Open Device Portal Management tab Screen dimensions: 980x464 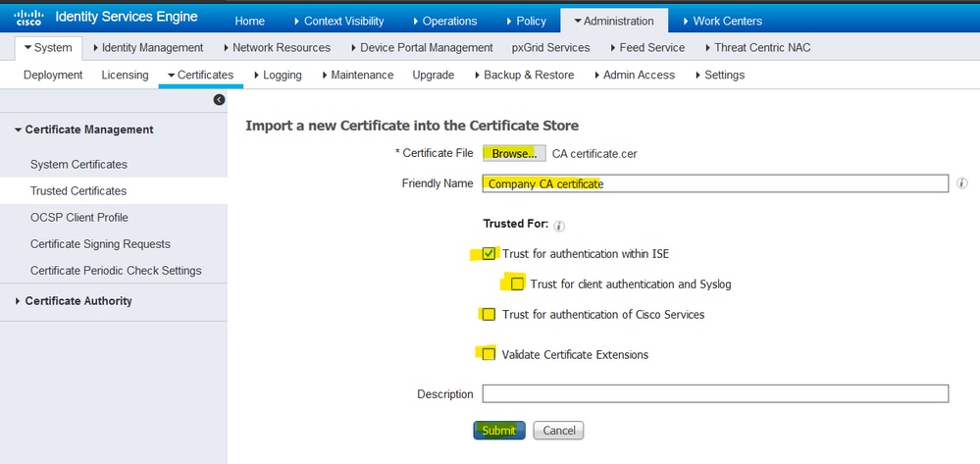tap(421, 47)
